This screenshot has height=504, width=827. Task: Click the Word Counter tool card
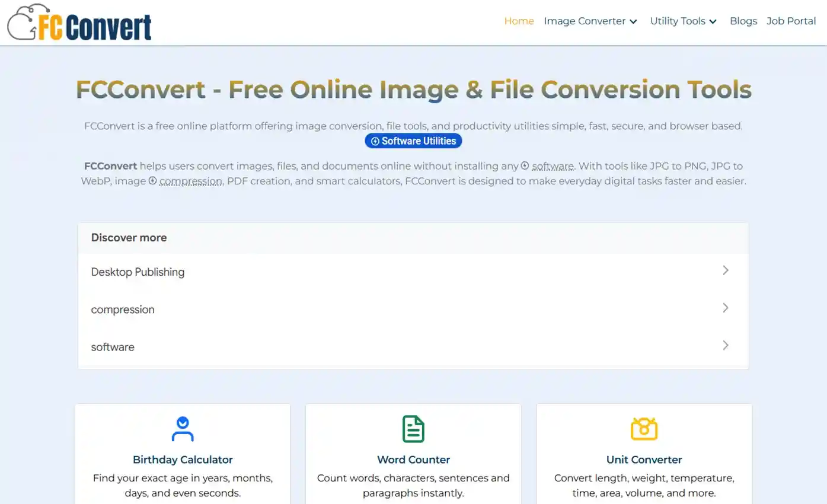point(413,460)
